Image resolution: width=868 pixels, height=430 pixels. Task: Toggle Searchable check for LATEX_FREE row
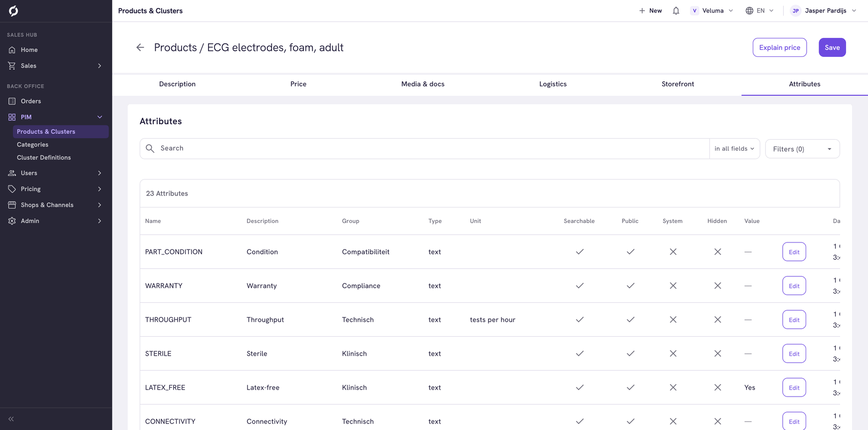tap(580, 388)
